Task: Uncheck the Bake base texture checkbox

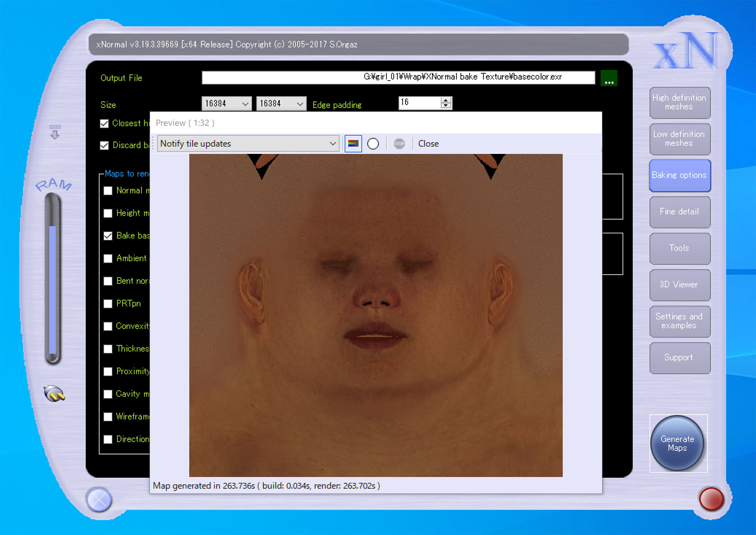Action: point(108,236)
